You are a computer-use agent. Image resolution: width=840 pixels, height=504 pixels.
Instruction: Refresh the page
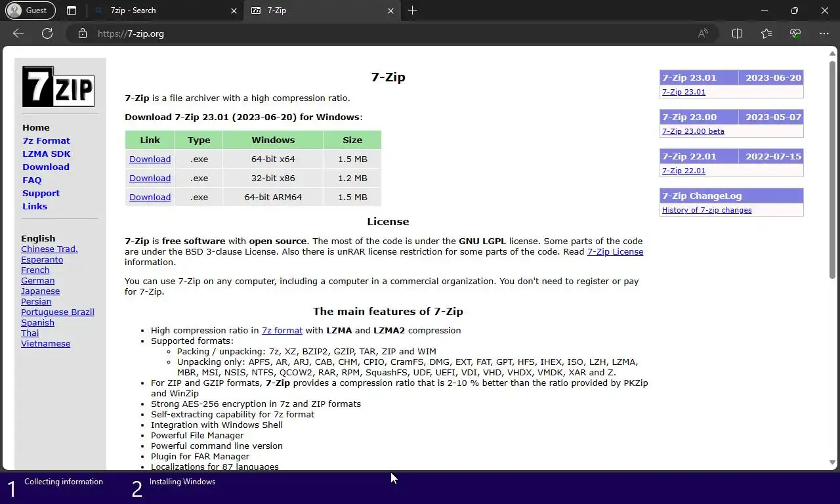[47, 33]
